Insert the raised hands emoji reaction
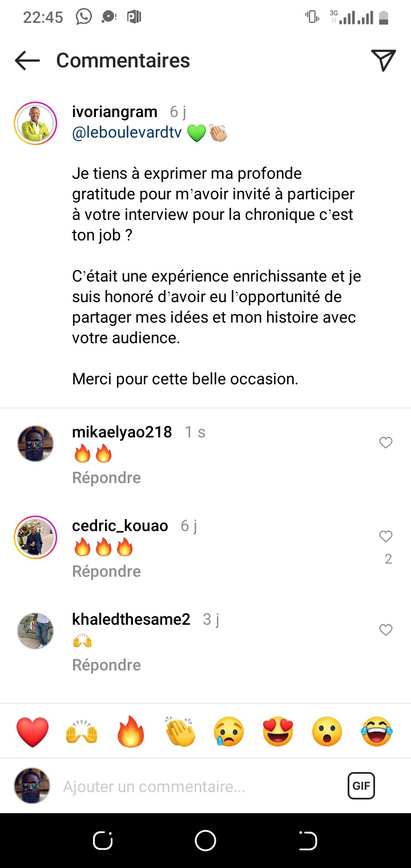411x868 pixels. tap(82, 732)
